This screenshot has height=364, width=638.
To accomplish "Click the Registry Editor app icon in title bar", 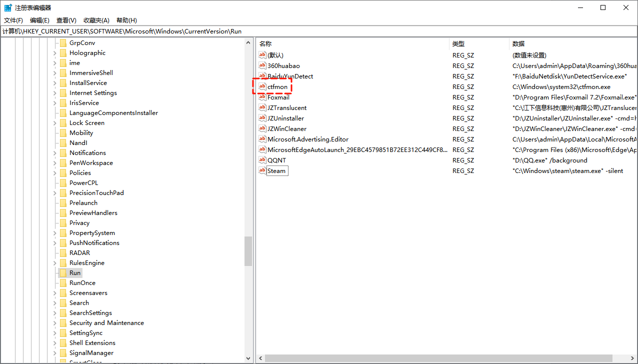I will 8,7.
